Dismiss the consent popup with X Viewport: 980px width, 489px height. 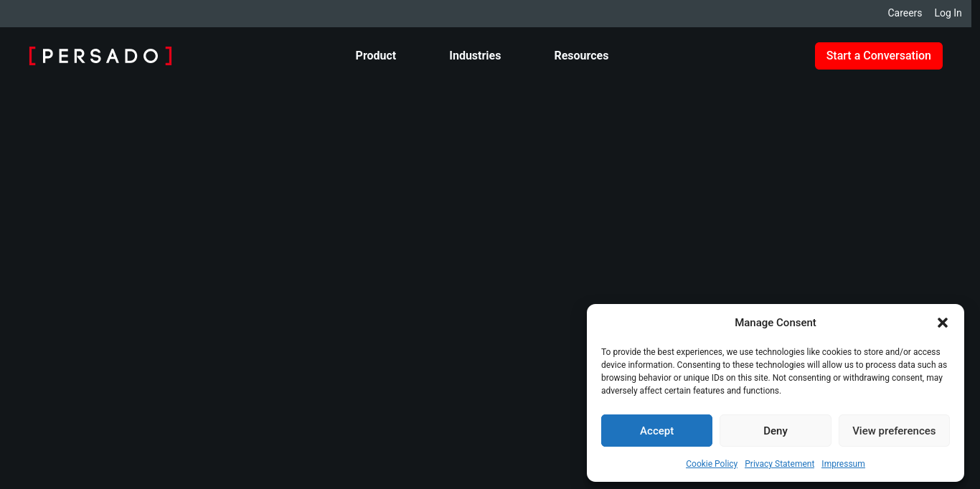[x=942, y=323]
